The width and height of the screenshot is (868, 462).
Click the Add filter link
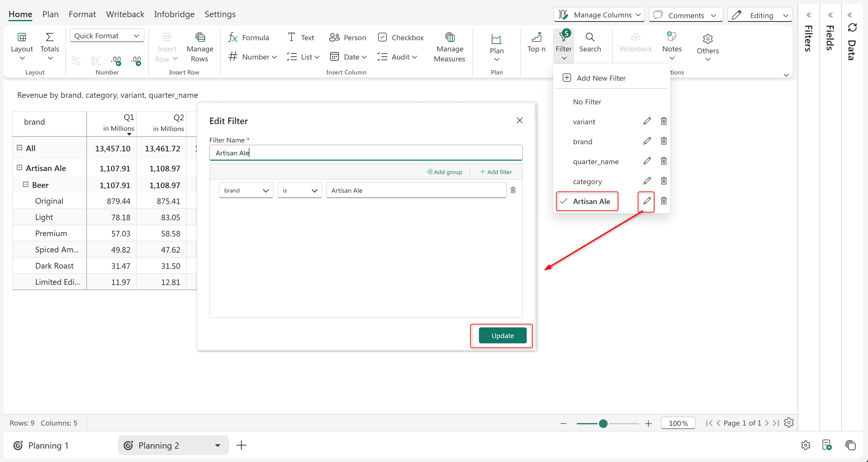(496, 172)
